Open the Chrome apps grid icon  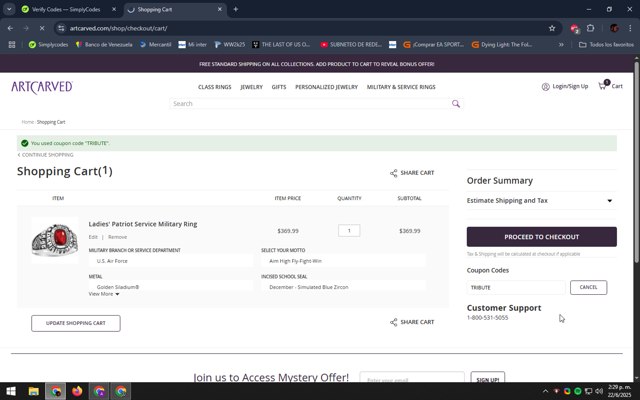[12, 44]
